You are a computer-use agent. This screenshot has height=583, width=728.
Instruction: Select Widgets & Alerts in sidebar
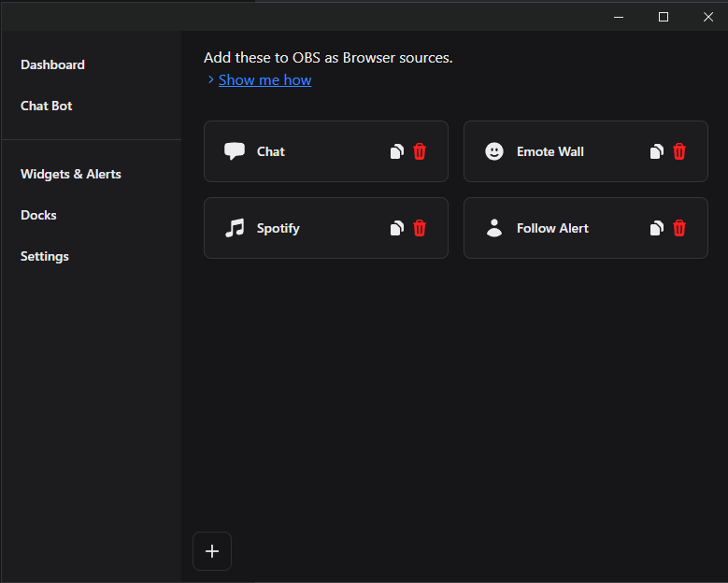point(71,174)
